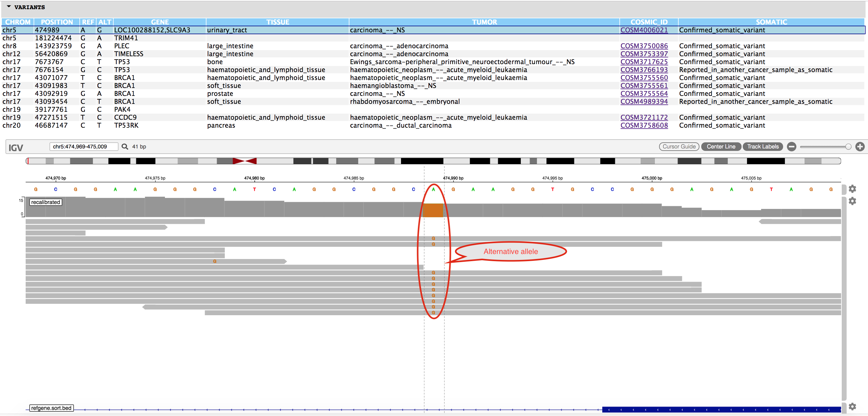Select the TP53 row at position 7676154
The height and width of the screenshot is (416, 868).
tap(433, 70)
